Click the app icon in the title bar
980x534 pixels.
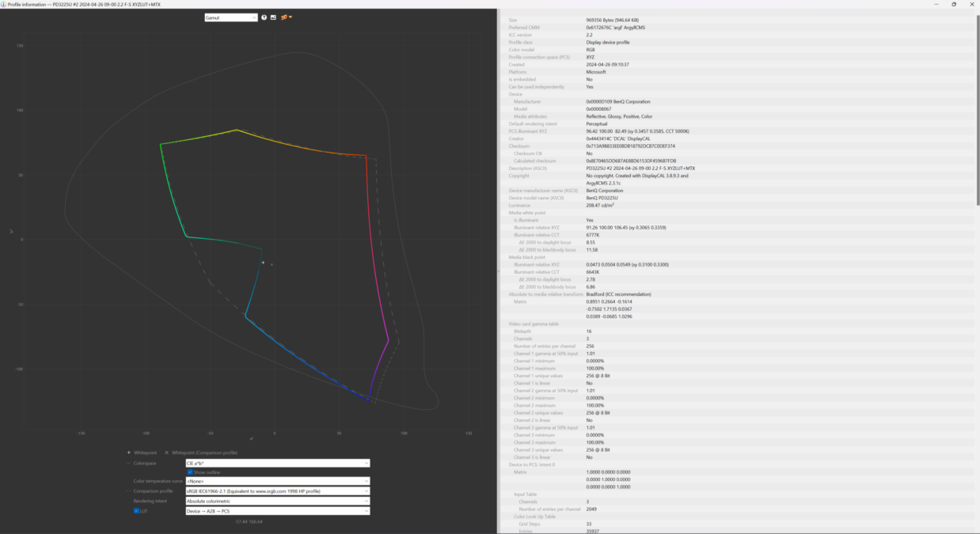4,4
